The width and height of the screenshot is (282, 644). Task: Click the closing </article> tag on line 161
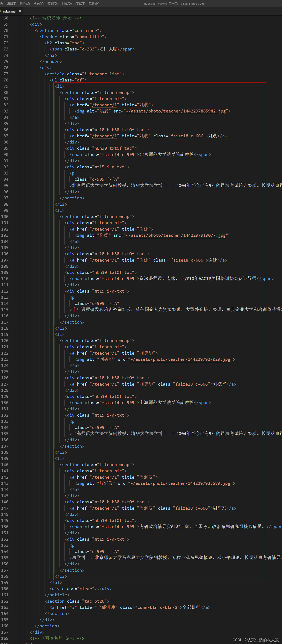tap(57, 595)
